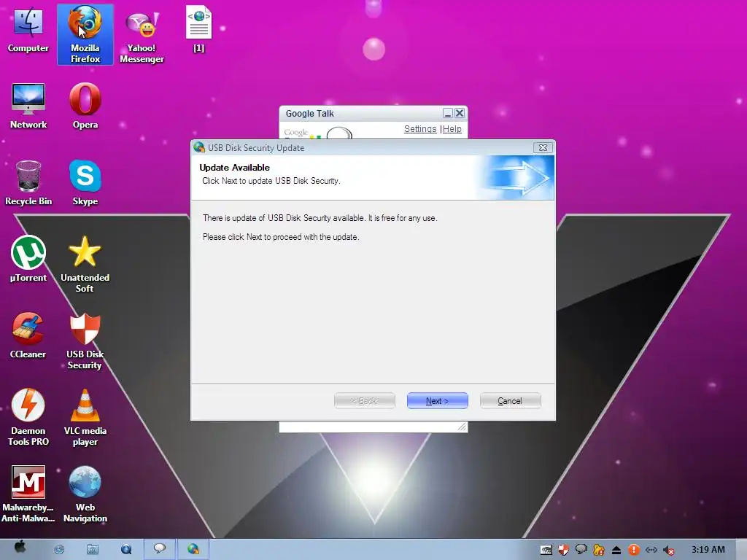
Task: Minimize the Google Talk window
Action: point(447,113)
